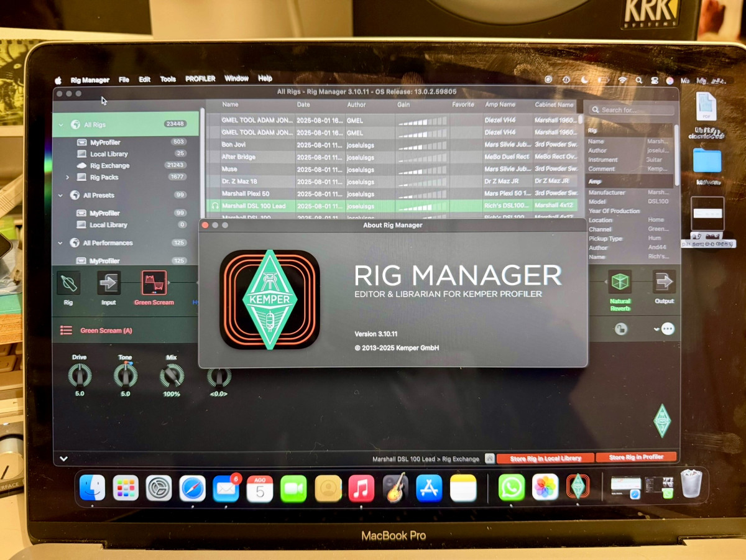The image size is (746, 560).
Task: Click Store Rig in Local Library
Action: click(x=545, y=459)
